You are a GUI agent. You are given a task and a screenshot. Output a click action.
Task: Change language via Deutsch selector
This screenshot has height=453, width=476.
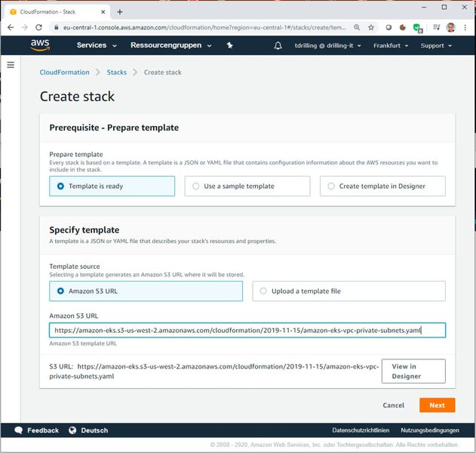click(x=94, y=430)
